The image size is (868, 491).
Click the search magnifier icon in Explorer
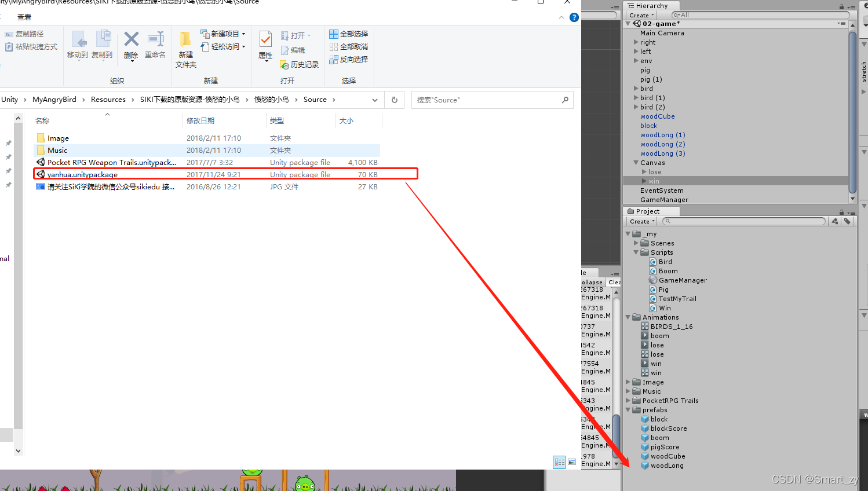pyautogui.click(x=566, y=100)
